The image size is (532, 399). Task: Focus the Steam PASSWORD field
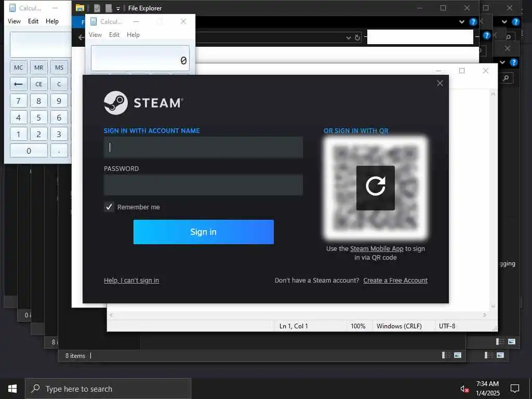click(203, 185)
